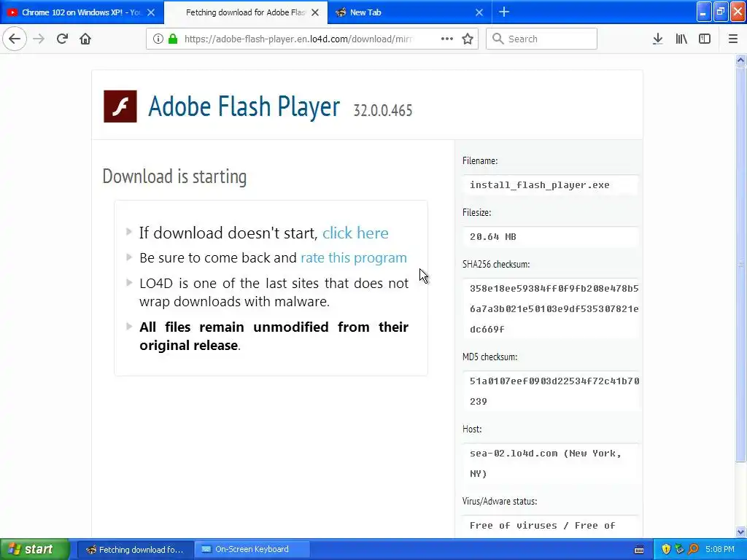Click the forward navigation arrow
The width and height of the screenshot is (747, 560).
(x=39, y=39)
